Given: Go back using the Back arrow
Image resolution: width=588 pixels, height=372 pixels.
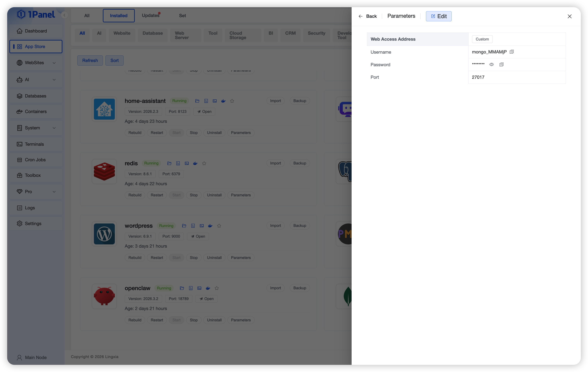Looking at the screenshot, I should [367, 16].
